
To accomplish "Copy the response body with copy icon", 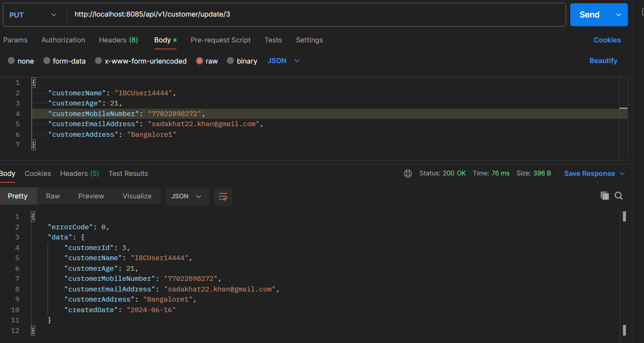I will click(605, 196).
